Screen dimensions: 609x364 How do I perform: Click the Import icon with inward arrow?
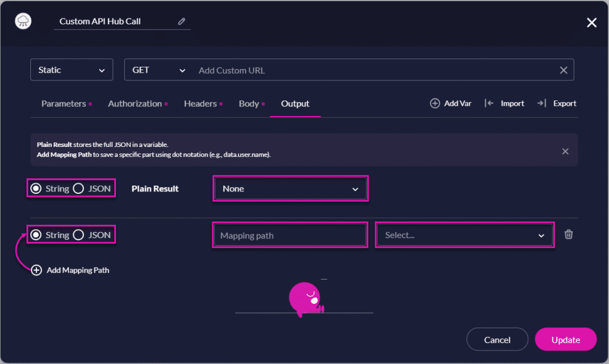click(x=491, y=103)
